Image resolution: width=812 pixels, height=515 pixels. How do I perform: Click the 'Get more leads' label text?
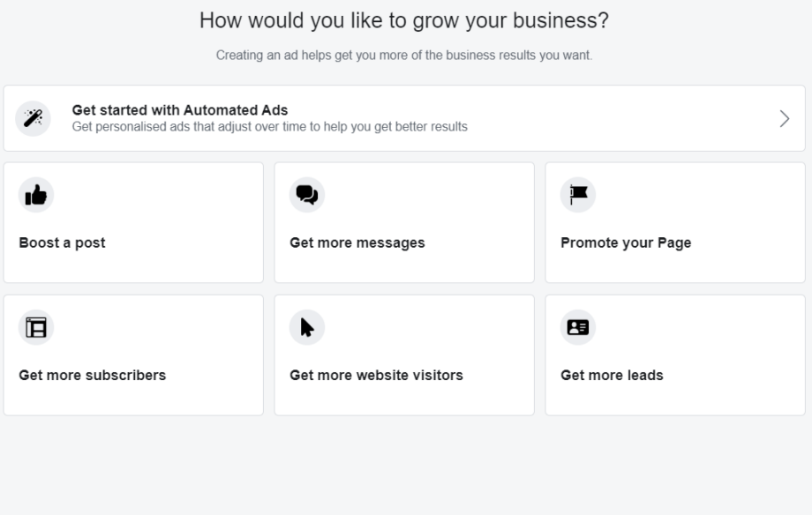[x=612, y=375]
